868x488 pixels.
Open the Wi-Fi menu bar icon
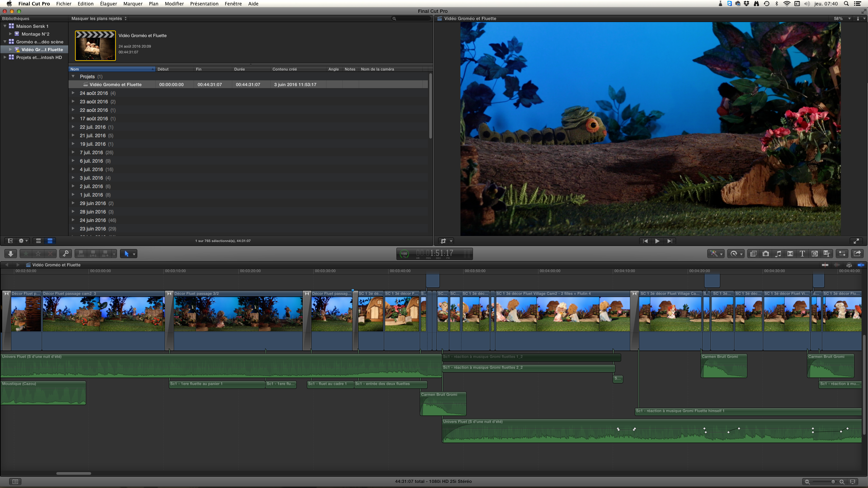[787, 4]
